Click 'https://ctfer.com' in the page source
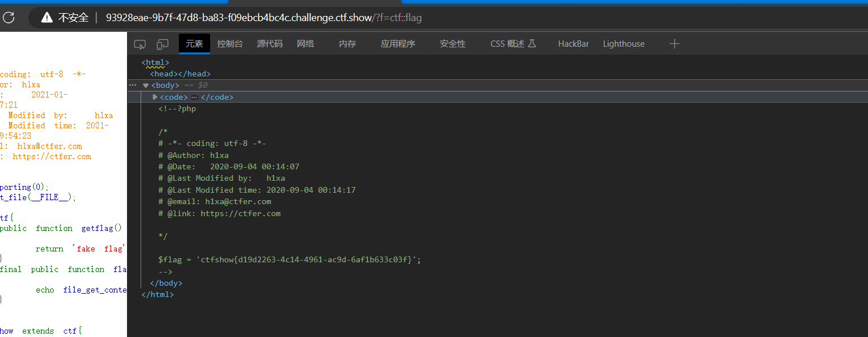Viewport: 868px width, 337px height. [x=52, y=156]
